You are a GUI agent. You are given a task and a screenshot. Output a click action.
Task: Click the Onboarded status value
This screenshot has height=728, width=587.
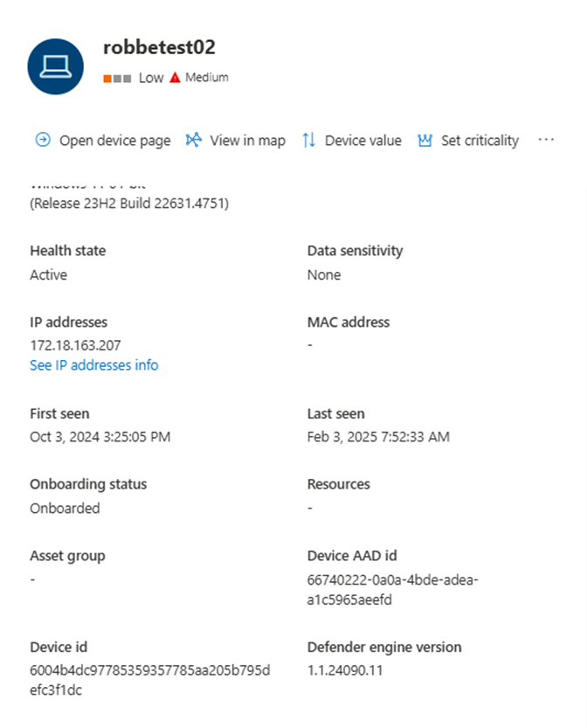tap(65, 508)
